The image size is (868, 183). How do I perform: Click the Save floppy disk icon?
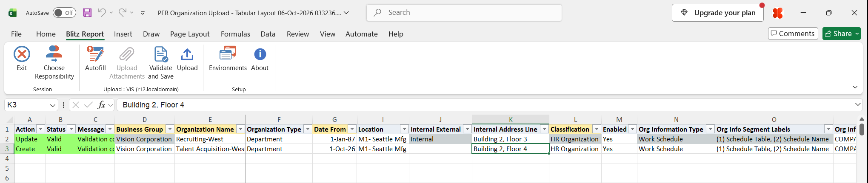(x=87, y=13)
